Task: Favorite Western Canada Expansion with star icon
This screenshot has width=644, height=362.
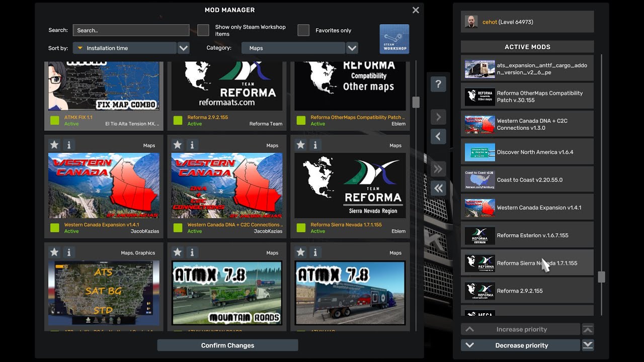Action: tap(54, 145)
